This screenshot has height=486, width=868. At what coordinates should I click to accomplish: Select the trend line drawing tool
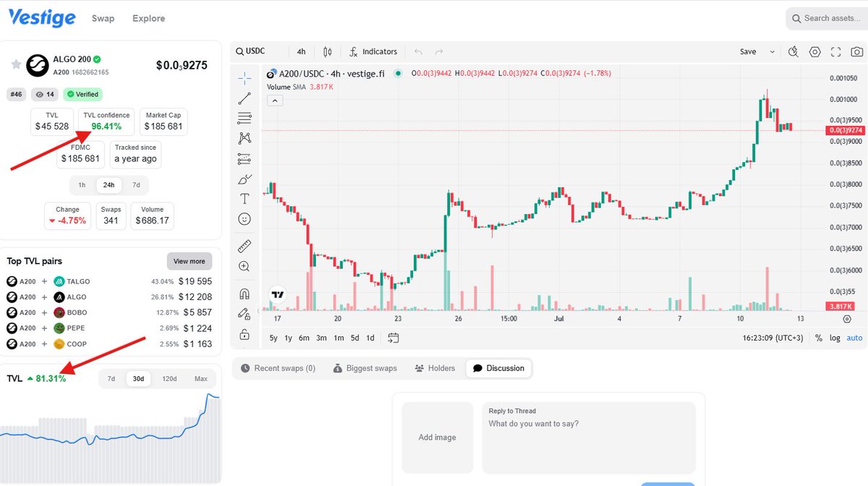click(244, 98)
